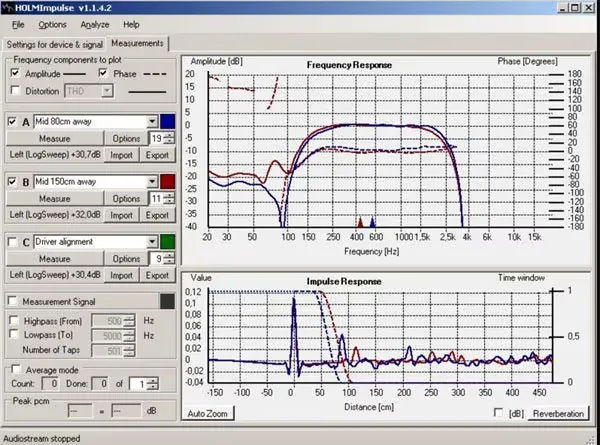Viewport: 600px width, 445px height.
Task: Click 'Left (LogSweep) +30,4dB' label
Action: [x=55, y=275]
